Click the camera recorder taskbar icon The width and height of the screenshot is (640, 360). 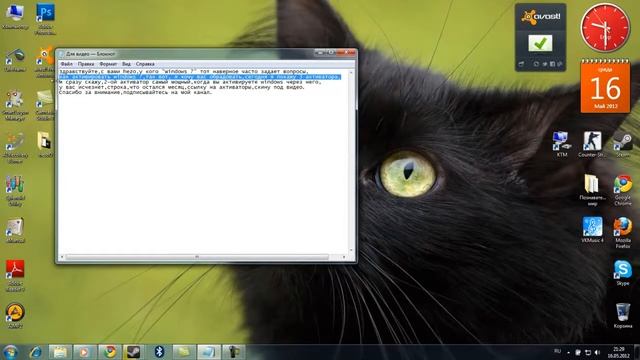click(x=234, y=352)
